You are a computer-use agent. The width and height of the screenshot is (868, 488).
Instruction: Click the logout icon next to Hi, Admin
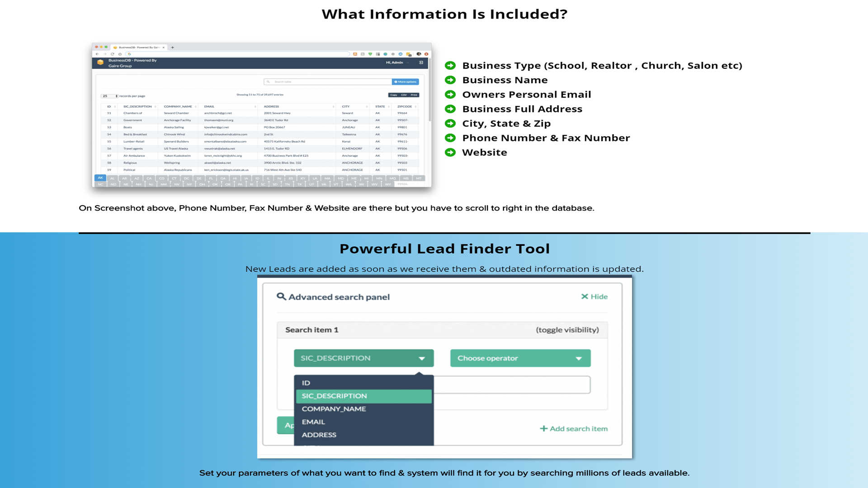click(421, 63)
